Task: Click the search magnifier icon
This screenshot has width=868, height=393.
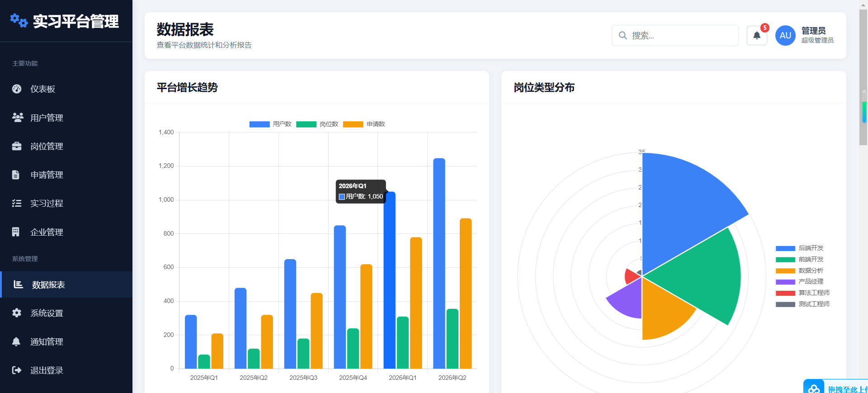Action: (x=623, y=35)
